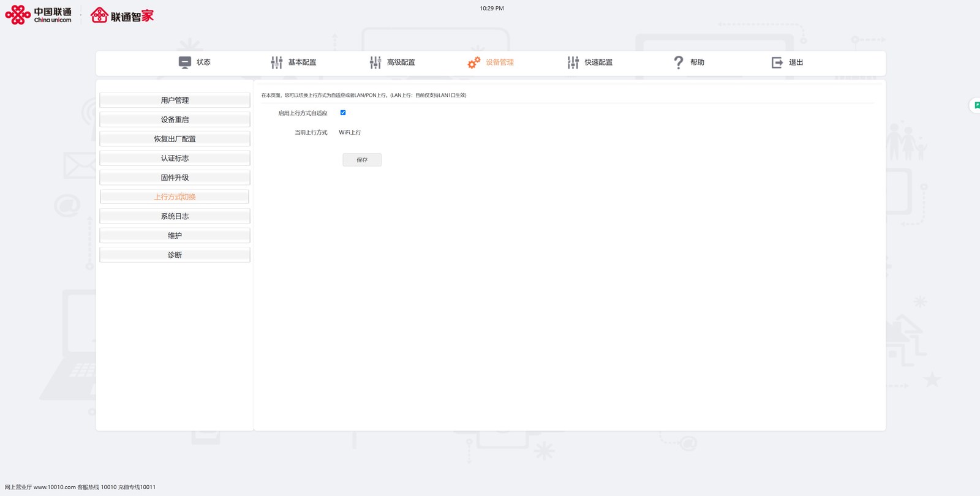Image resolution: width=980 pixels, height=496 pixels.
Task: Click the 10:29 PM clock text
Action: pos(492,9)
